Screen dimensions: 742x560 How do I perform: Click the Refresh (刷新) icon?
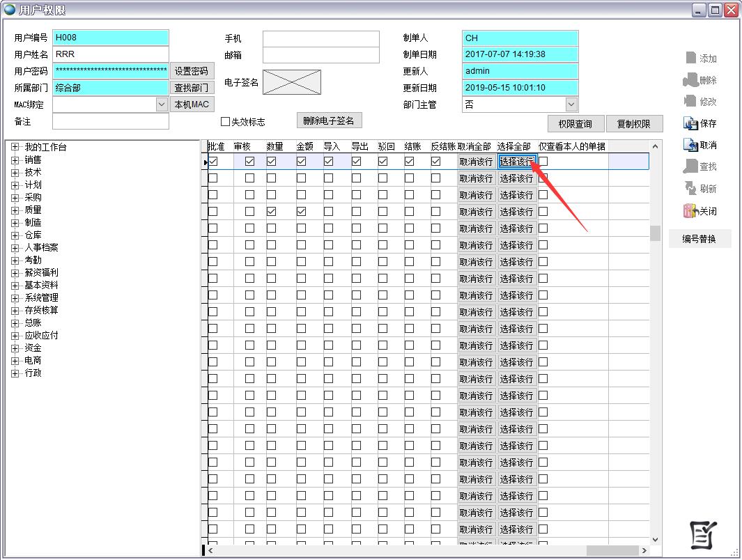[690, 189]
